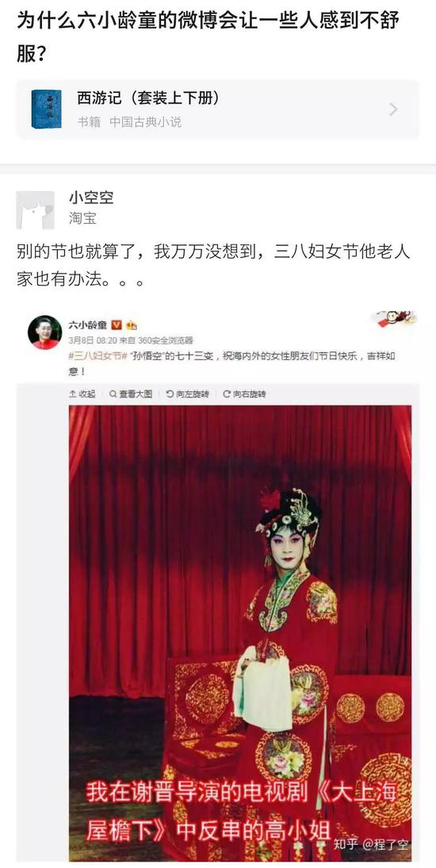Collapse image with 收起 button

click(82, 394)
